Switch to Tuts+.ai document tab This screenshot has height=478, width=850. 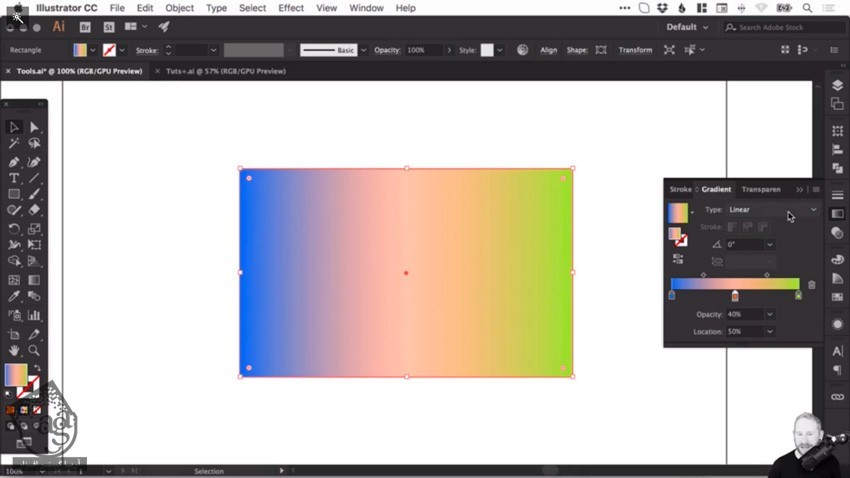[x=226, y=71]
